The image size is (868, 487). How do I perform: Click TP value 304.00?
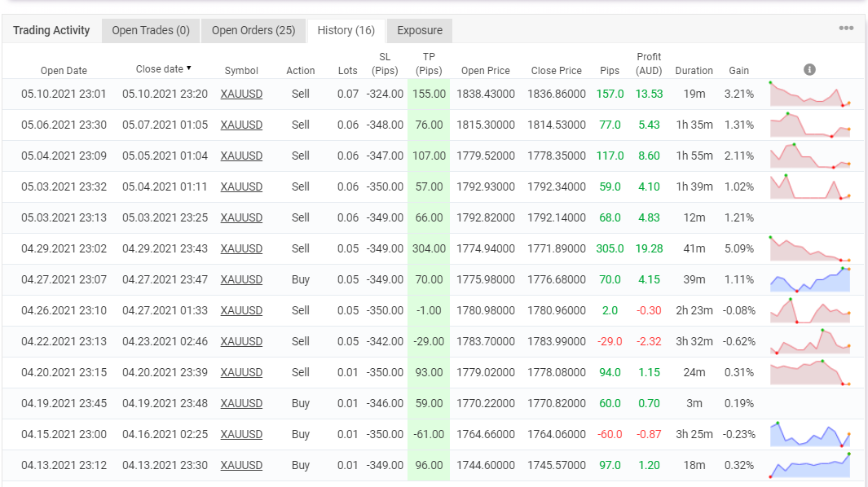pos(429,249)
